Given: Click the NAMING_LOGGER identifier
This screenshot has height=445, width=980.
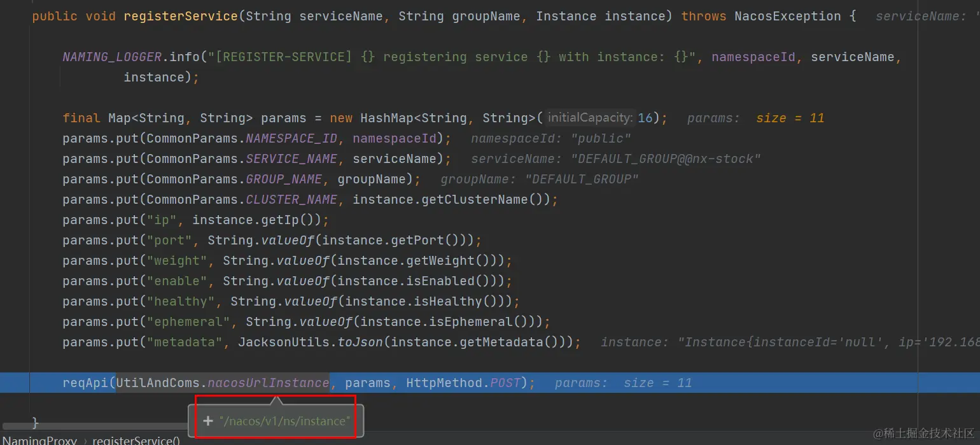Looking at the screenshot, I should pyautogui.click(x=112, y=57).
